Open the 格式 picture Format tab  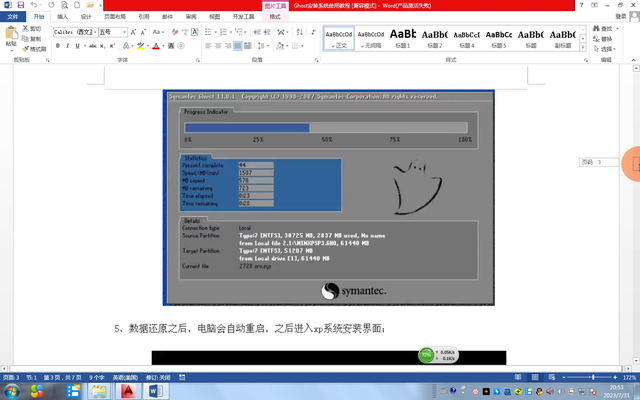coord(275,17)
